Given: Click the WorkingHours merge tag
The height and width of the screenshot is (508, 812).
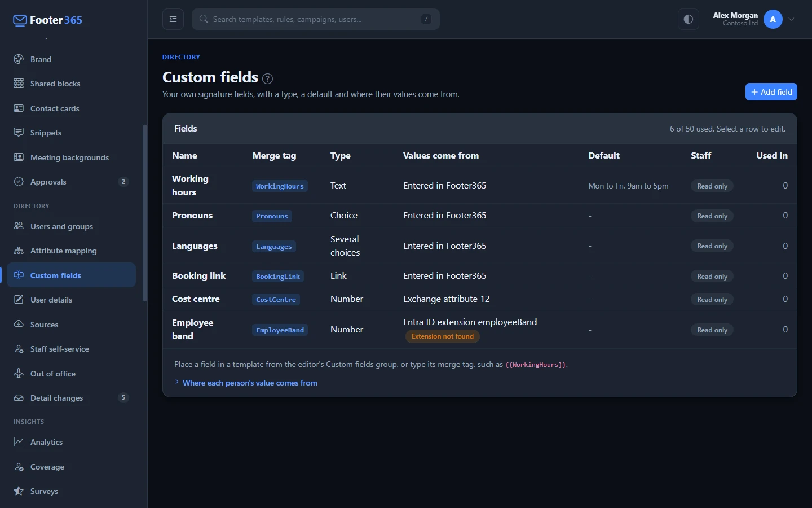Looking at the screenshot, I should tap(280, 186).
